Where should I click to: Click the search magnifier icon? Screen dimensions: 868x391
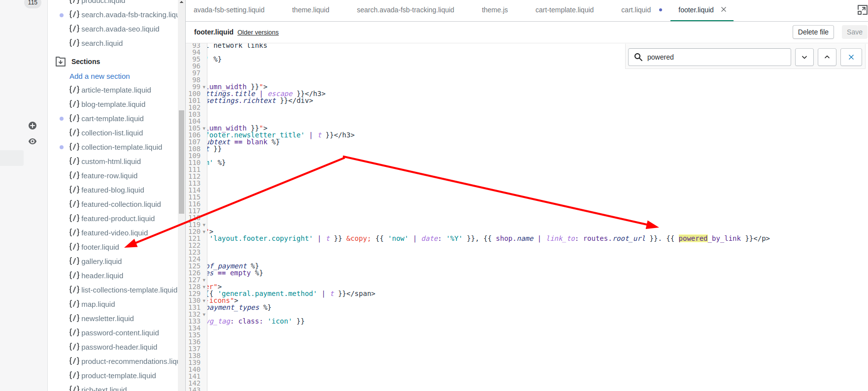[638, 57]
